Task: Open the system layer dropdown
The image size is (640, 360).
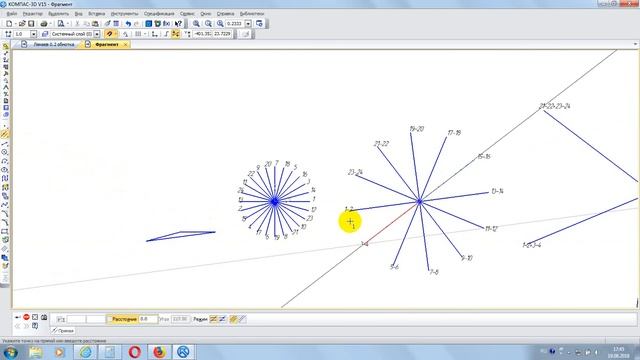Action: pyautogui.click(x=97, y=34)
